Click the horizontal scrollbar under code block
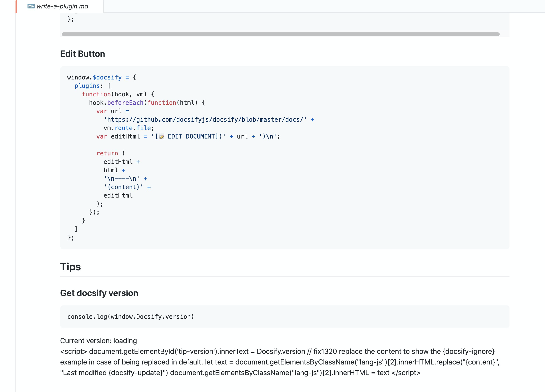The image size is (545, 392). (280, 34)
